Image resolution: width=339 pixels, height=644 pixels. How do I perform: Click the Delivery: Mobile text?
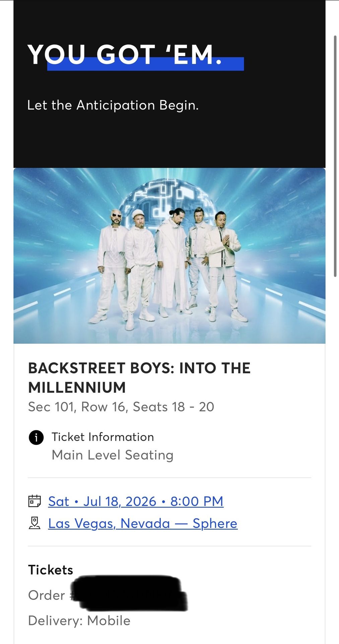(x=79, y=621)
